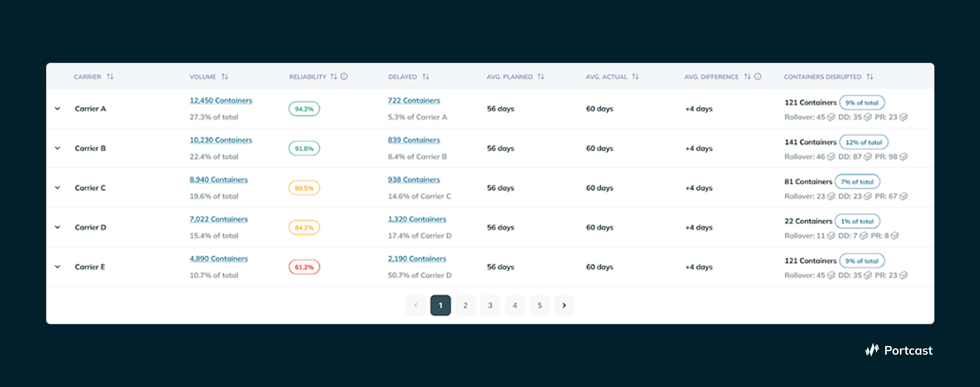This screenshot has height=387, width=980.
Task: Sort table by Carrier column arrows
Action: [x=110, y=77]
